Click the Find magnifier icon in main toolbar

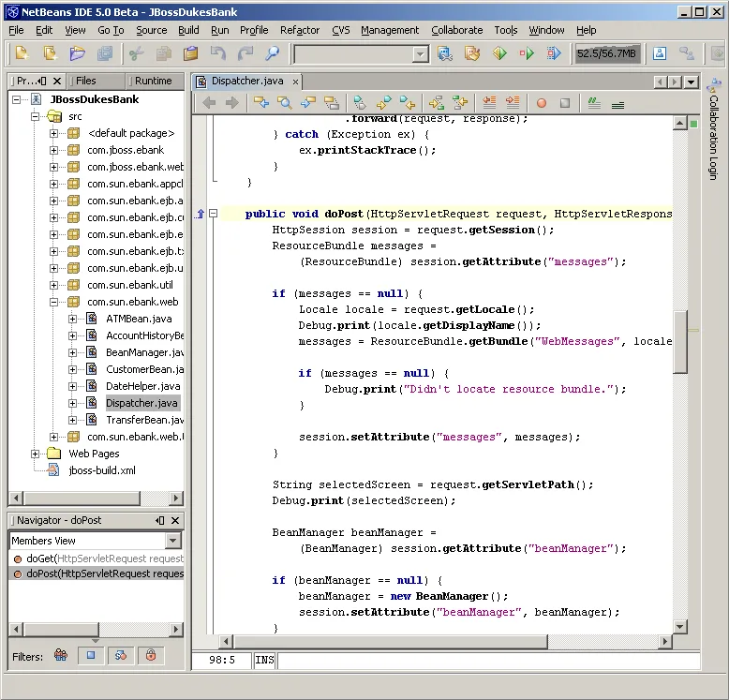tap(273, 53)
